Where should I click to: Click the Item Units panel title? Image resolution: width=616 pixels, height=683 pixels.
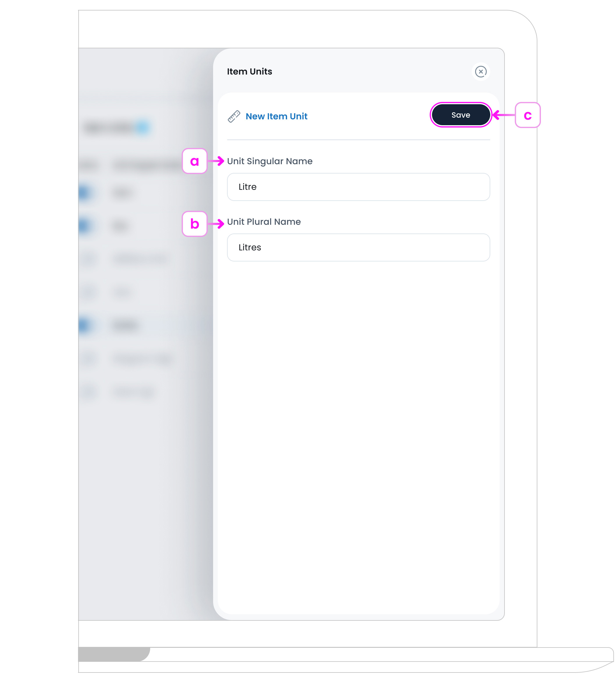click(x=249, y=71)
